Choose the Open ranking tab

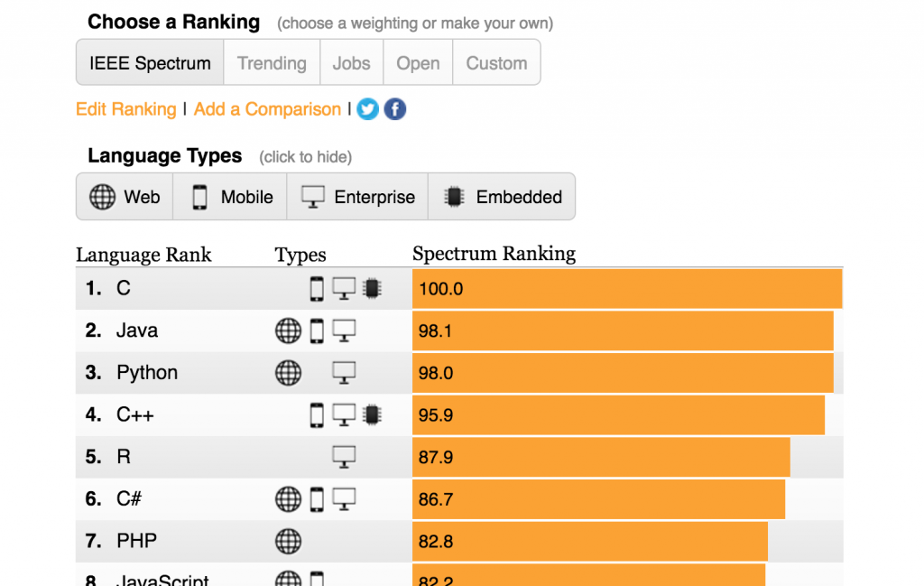pyautogui.click(x=418, y=62)
